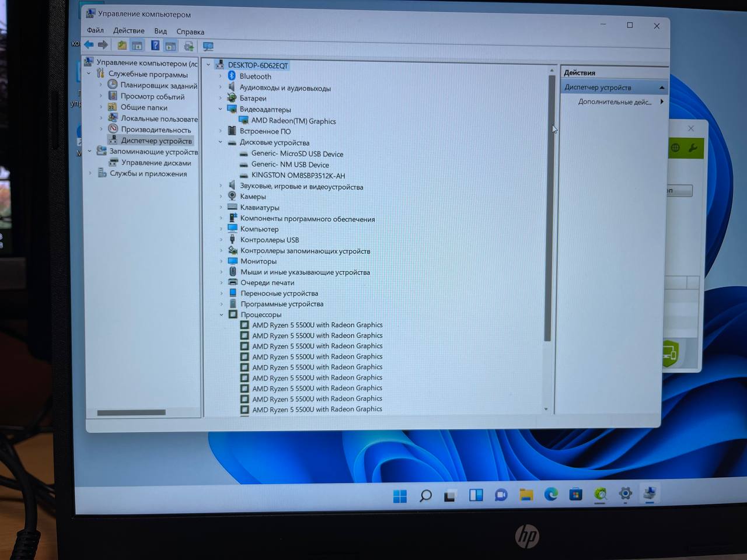Toggle the Action pane toolbar icon

[x=170, y=46]
